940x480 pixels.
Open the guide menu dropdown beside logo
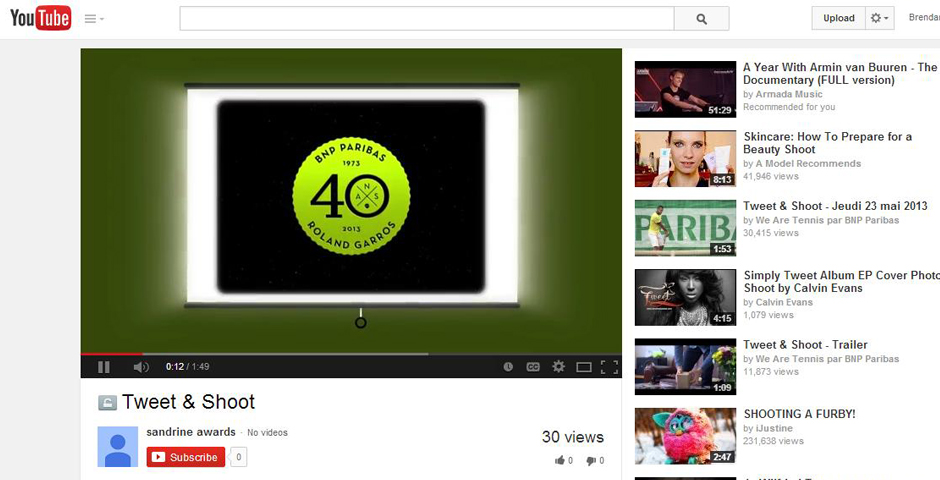pyautogui.click(x=94, y=19)
